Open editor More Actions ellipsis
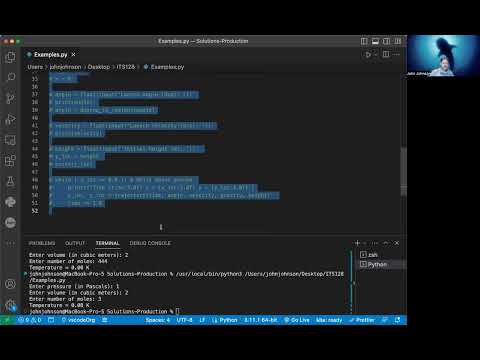The width and height of the screenshot is (480, 360). 396,54
